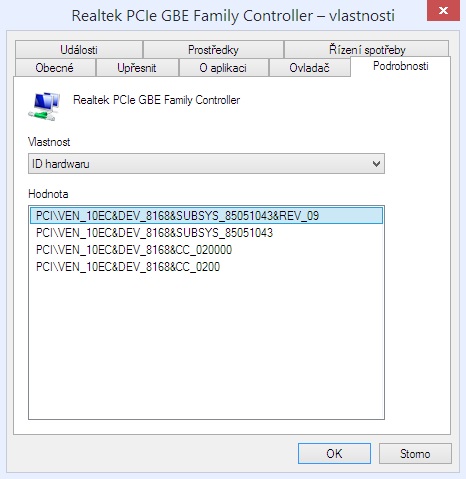
Task: Switch to the Upřesnit tab
Action: click(x=137, y=68)
